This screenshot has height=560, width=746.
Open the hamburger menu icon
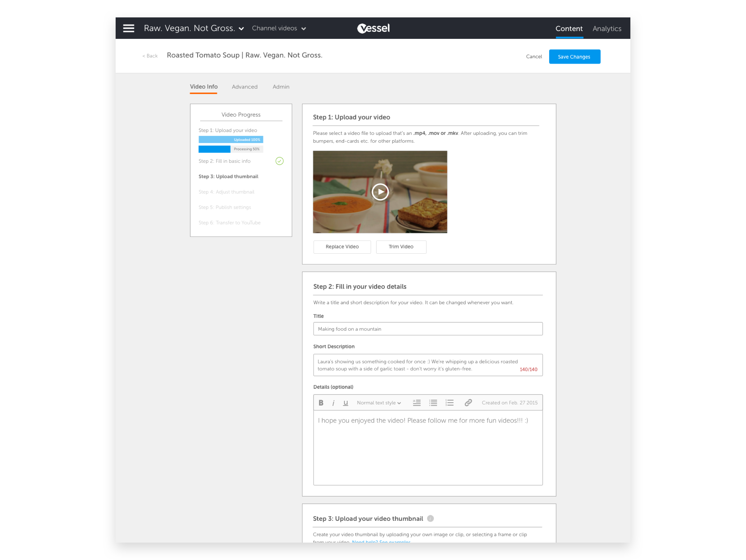128,28
